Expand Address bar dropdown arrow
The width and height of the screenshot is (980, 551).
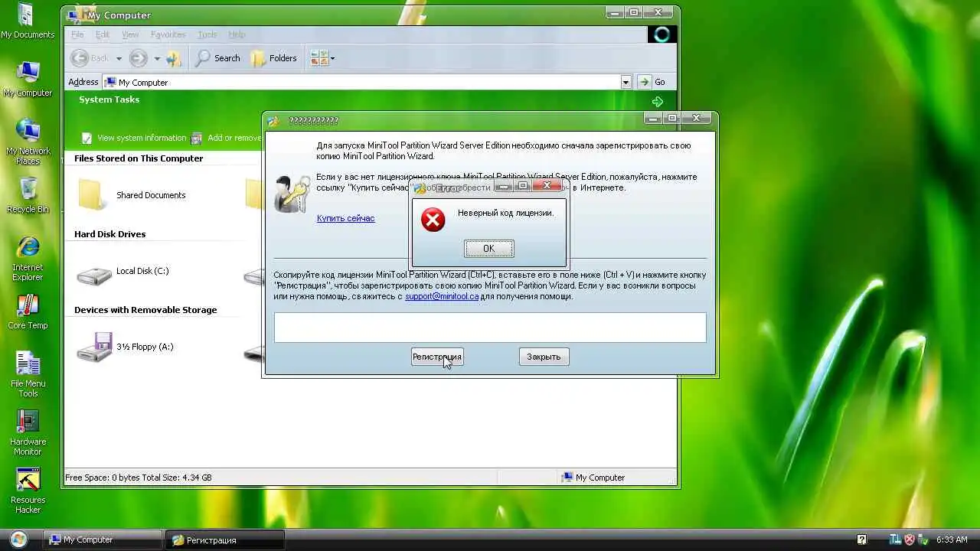[626, 82]
